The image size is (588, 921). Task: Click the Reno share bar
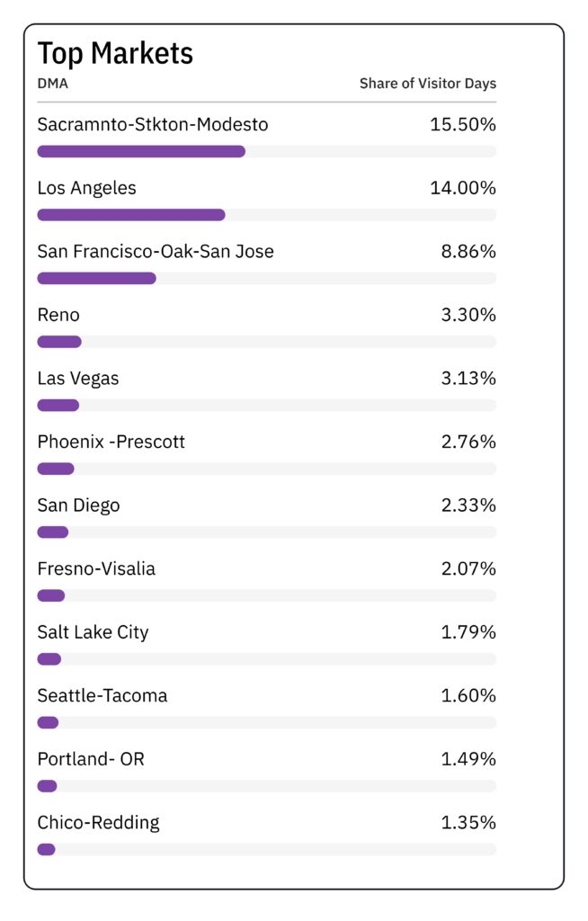click(x=59, y=342)
